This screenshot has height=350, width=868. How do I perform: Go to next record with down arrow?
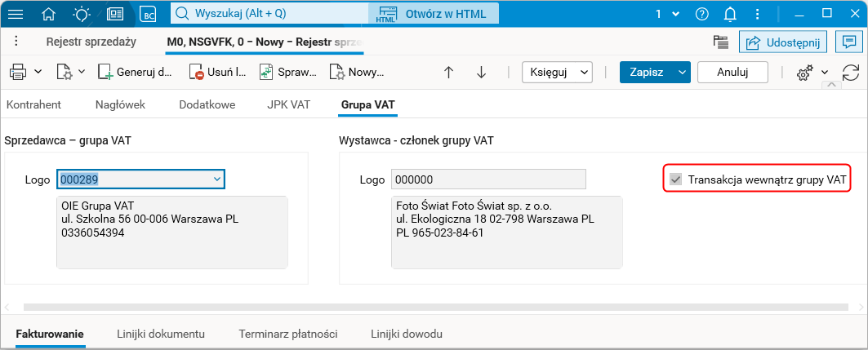(481, 73)
